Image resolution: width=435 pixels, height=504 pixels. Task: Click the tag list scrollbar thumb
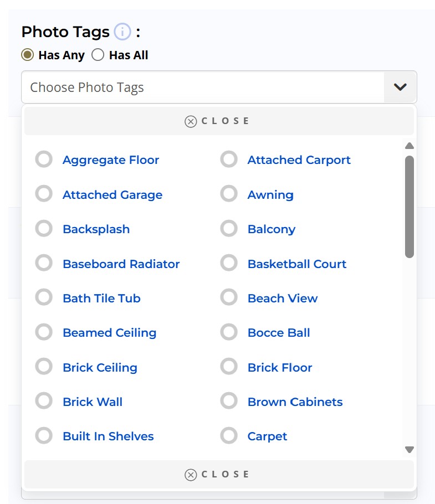[x=410, y=206]
